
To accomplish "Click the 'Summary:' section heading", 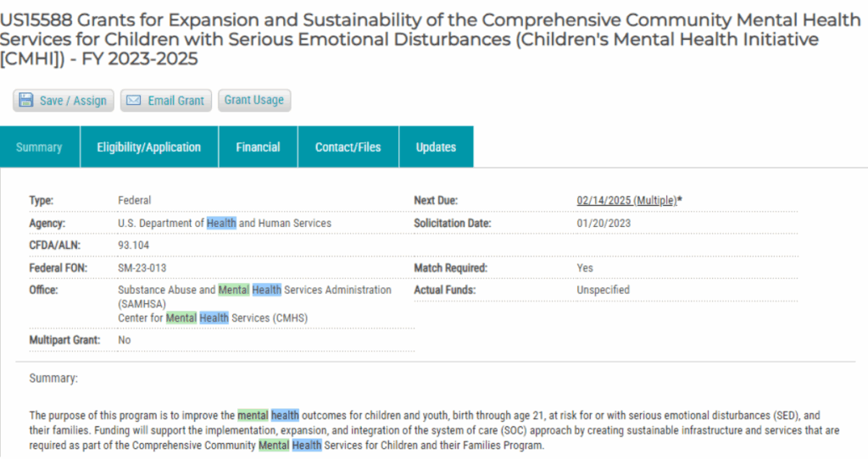I will (53, 379).
